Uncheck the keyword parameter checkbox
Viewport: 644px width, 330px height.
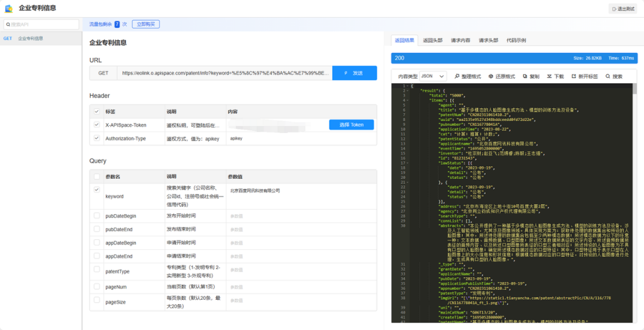(x=96, y=190)
